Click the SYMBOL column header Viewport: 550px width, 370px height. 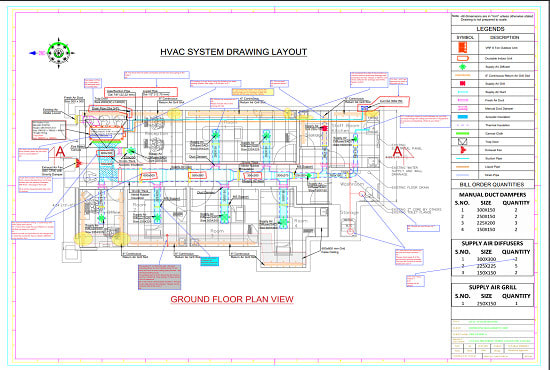point(465,37)
